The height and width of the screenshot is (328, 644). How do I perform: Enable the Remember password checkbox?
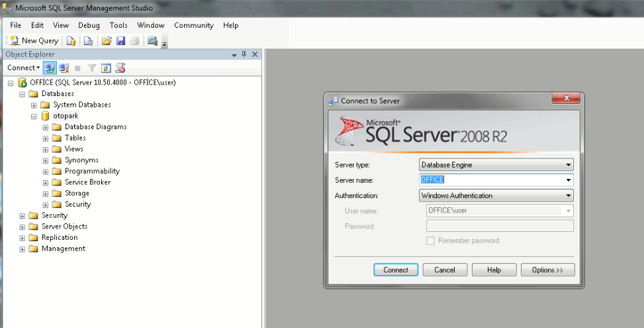point(430,241)
